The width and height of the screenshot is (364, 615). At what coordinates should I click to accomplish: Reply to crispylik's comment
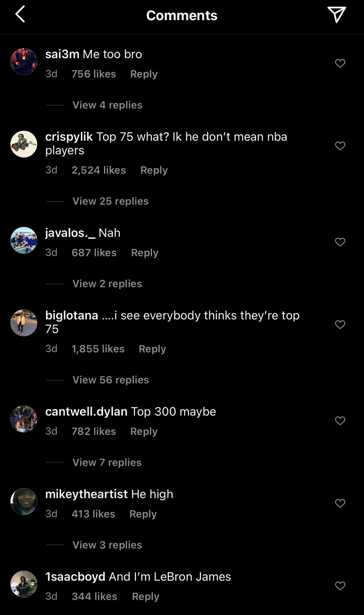[154, 170]
